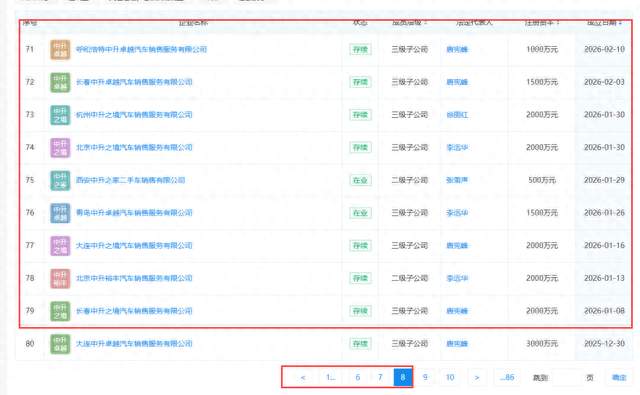
Task: Open the teal logo badge in row 75
Action: click(x=60, y=180)
